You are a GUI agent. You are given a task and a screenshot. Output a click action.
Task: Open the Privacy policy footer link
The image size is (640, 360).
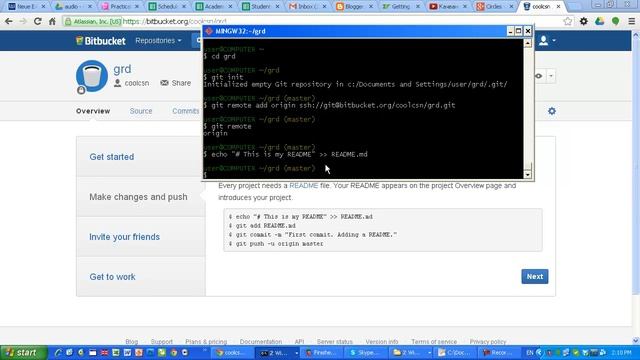click(488, 342)
